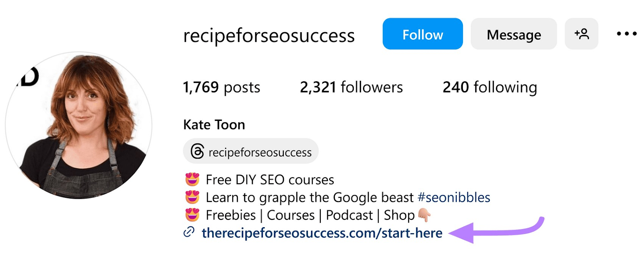Click the #seonibbles hashtag
This screenshot has height=259, width=644.
click(454, 197)
